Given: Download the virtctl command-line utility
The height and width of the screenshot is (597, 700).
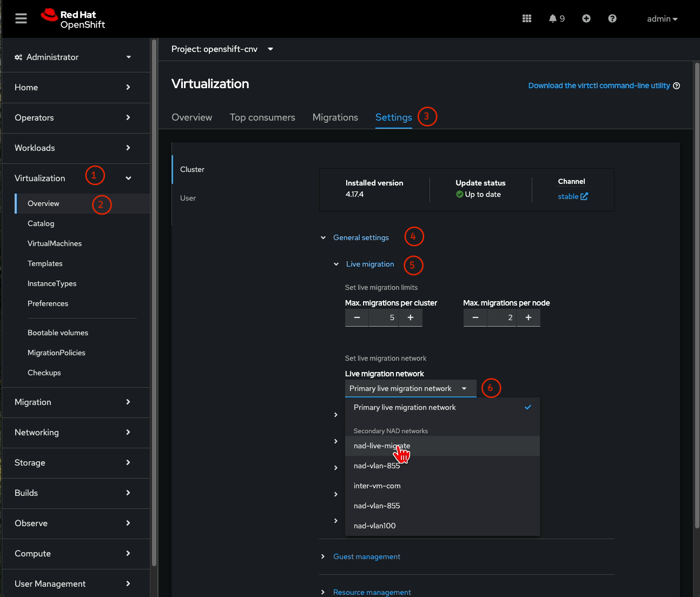Looking at the screenshot, I should [599, 85].
